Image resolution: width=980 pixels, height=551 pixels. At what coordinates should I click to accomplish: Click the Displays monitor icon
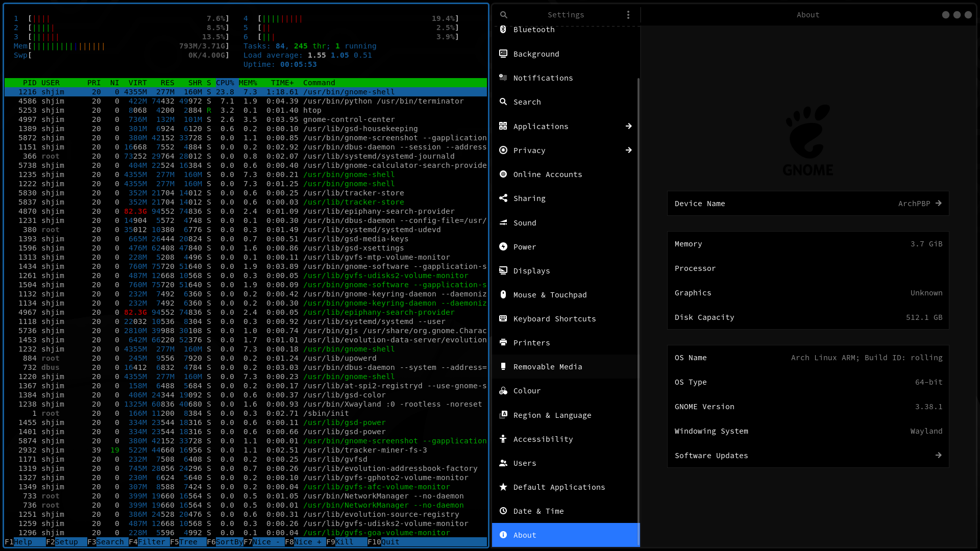503,270
